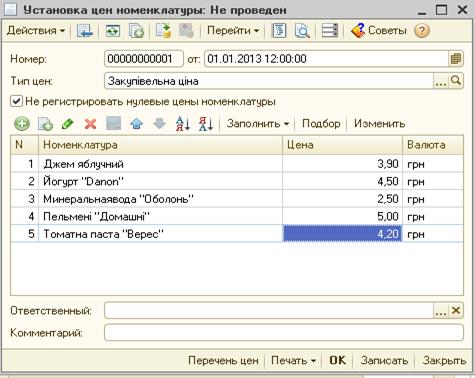The image size is (475, 378).
Task: Click the list settings icon in the toolbar
Action: (x=330, y=31)
